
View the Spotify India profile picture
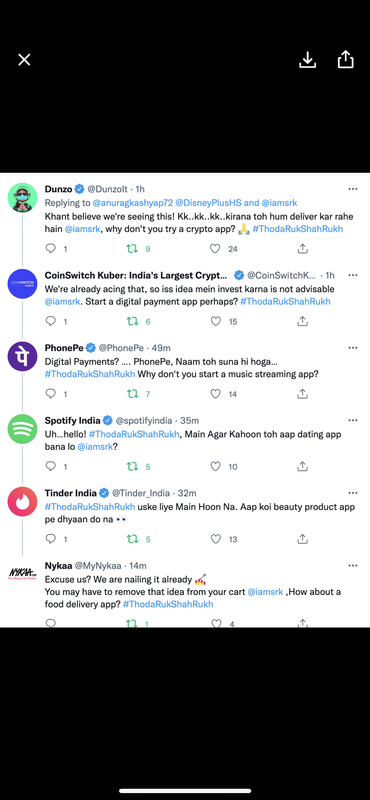[22, 429]
